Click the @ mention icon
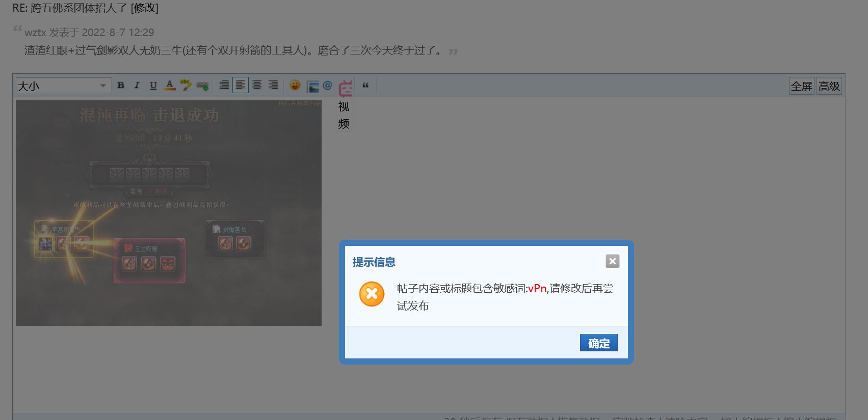868x420 pixels. [327, 85]
